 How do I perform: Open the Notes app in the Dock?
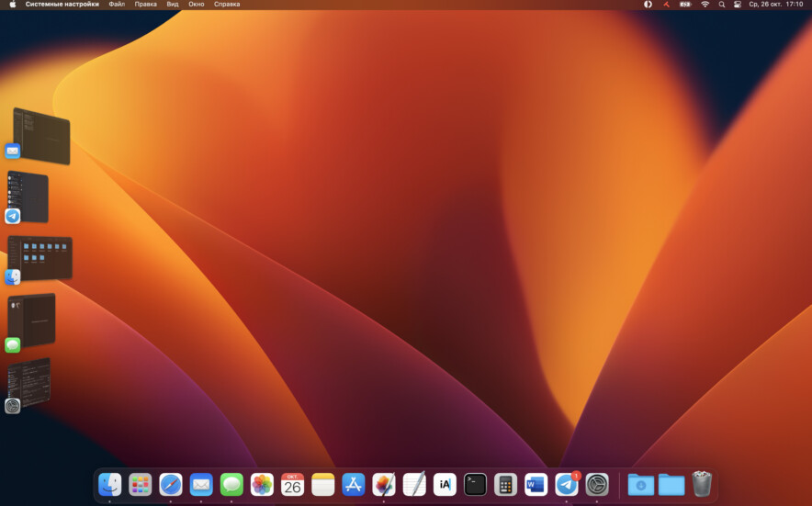(323, 485)
